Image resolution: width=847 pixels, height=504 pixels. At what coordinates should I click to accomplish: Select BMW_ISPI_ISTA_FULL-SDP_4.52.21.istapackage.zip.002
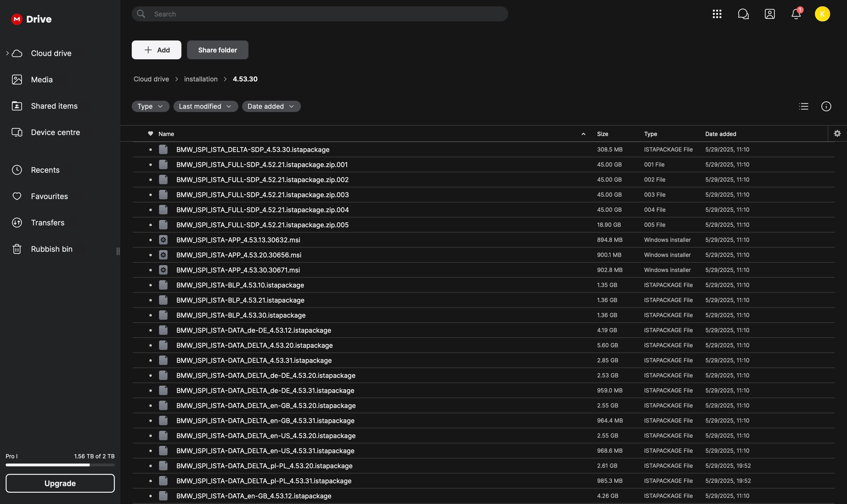[483, 180]
